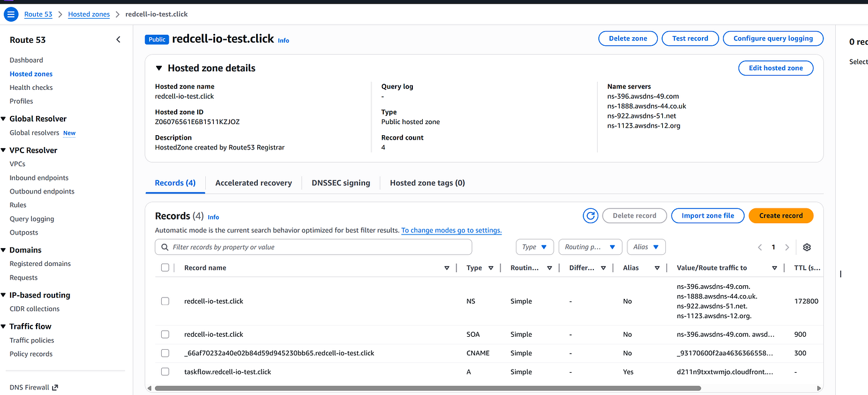Open VPCs in sidebar

click(17, 164)
